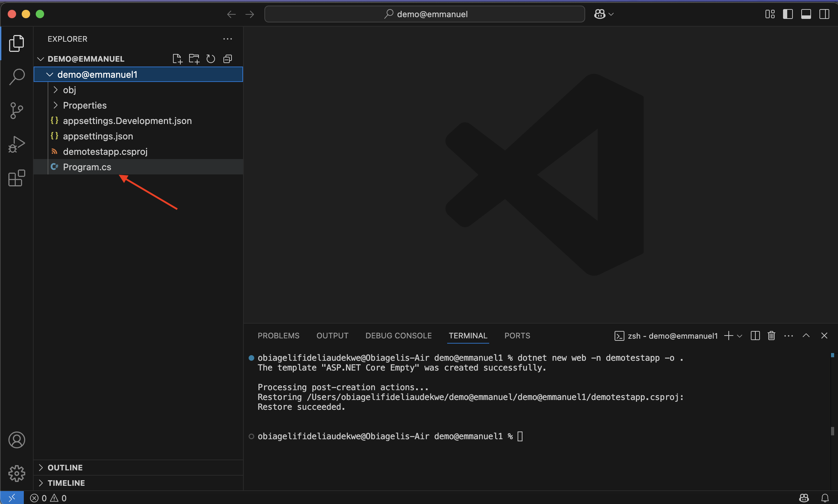The height and width of the screenshot is (504, 838).
Task: Open the Source Control view
Action: click(x=16, y=110)
